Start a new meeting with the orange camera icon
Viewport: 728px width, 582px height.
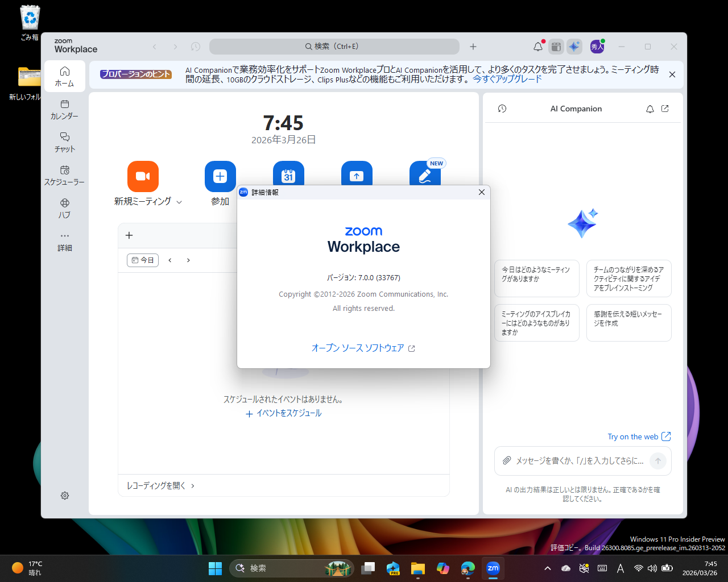coord(143,176)
